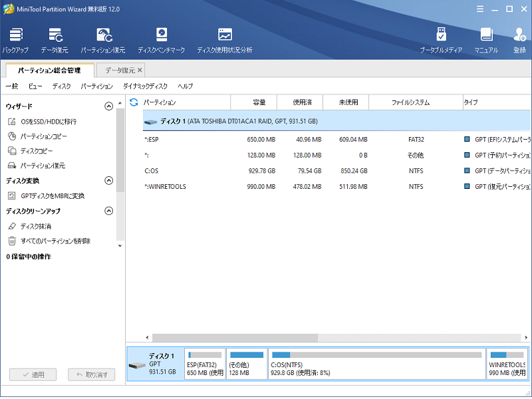Open the ディスク menu
Screen dimensions: 532x399
pyautogui.click(x=62, y=86)
